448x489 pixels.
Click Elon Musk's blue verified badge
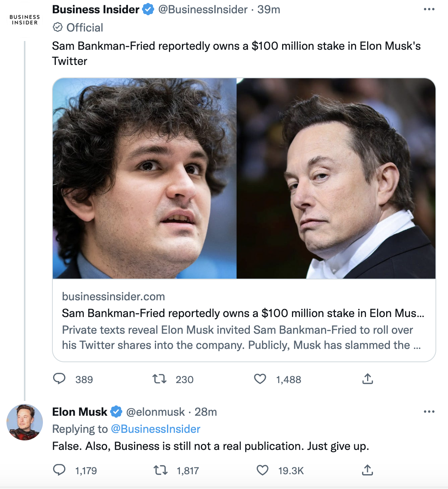coord(116,412)
